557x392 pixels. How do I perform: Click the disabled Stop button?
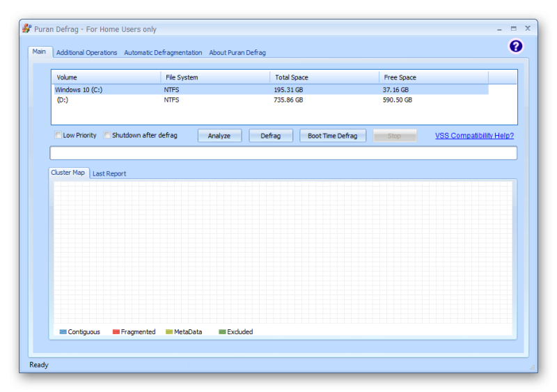(x=394, y=136)
